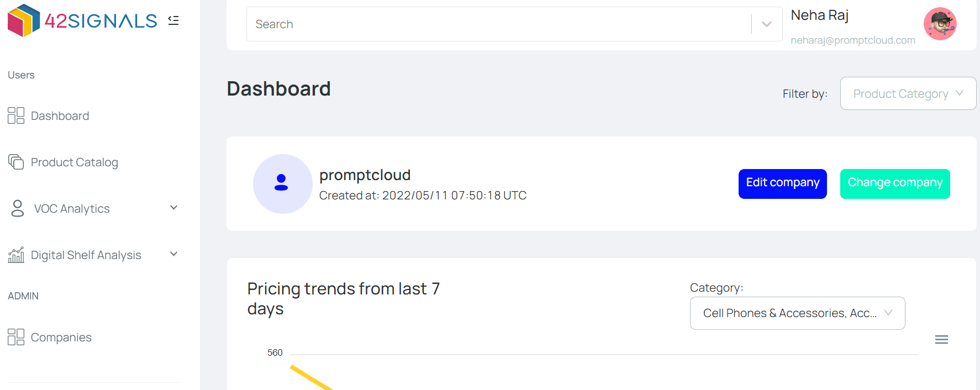Collapse the sidebar with the toggle icon
The image size is (980, 390).
tap(173, 20)
